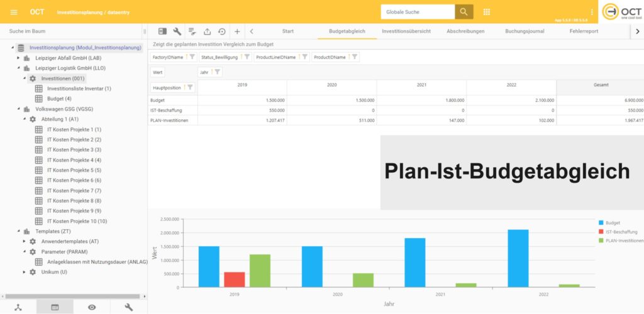Image resolution: width=644 pixels, height=314 pixels.
Task: Expand Leipziger Abfall GmbH (LAB) node
Action: click(18, 58)
